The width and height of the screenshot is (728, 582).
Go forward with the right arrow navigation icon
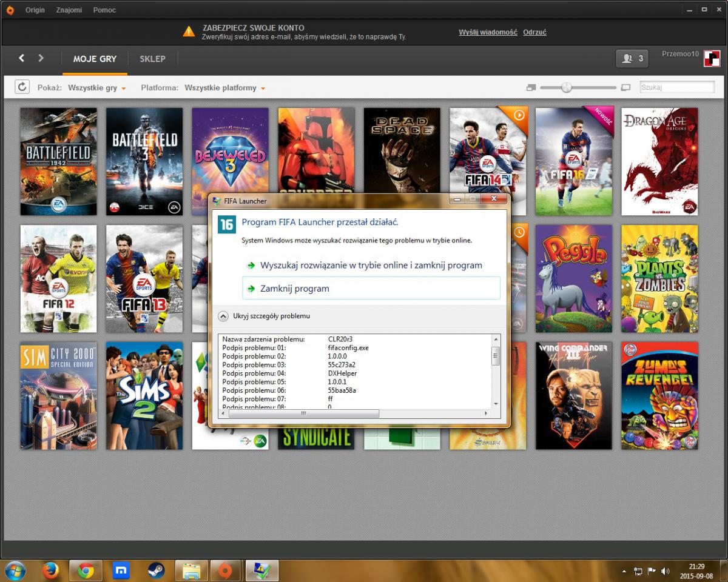pos(41,58)
